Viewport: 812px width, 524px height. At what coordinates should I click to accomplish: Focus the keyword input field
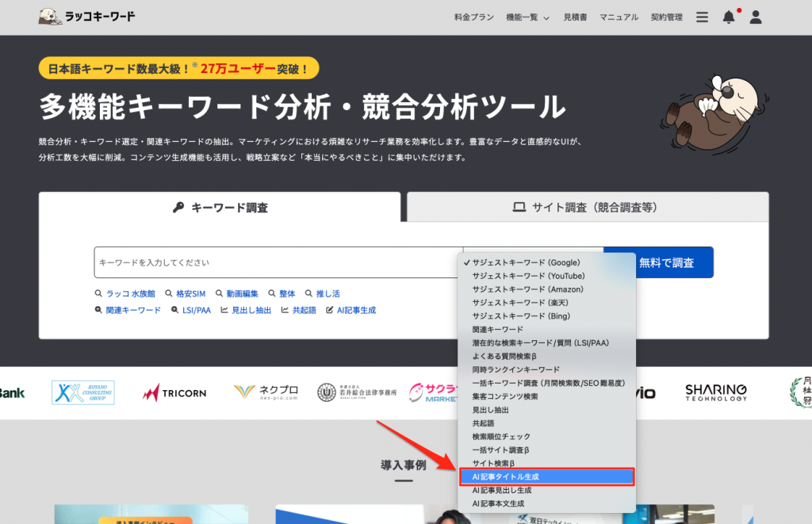(x=278, y=262)
